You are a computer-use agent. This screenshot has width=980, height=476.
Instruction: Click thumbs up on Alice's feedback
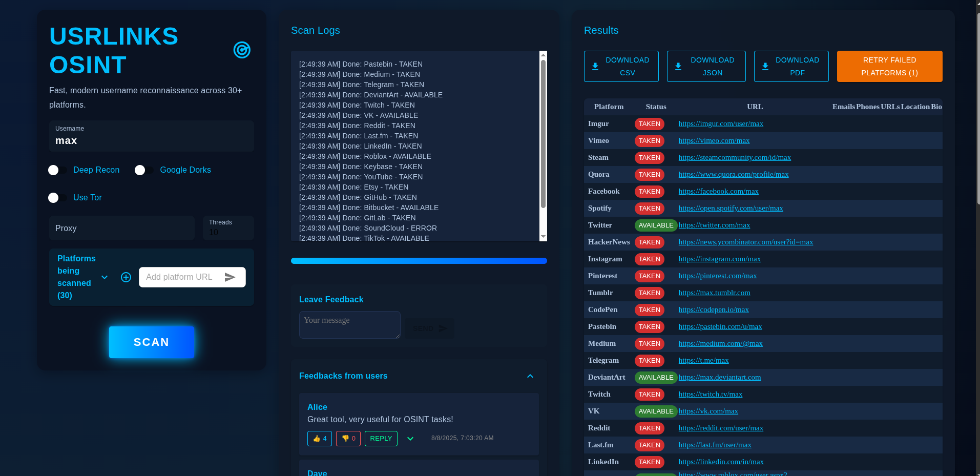[x=320, y=439]
